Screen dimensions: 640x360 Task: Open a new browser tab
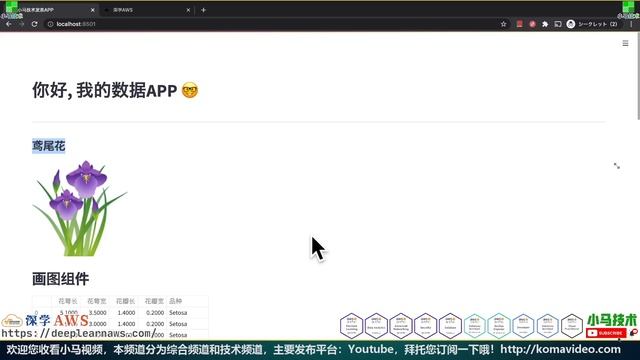pos(203,10)
